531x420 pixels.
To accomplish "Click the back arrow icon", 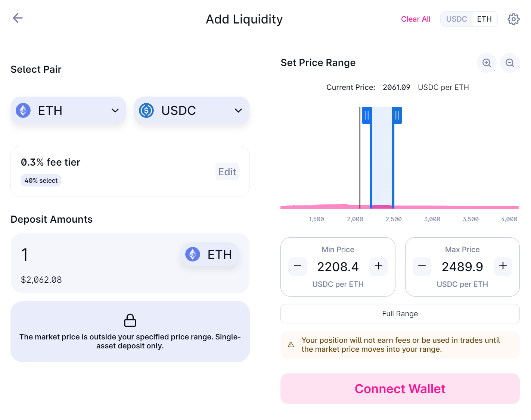I will tap(18, 18).
